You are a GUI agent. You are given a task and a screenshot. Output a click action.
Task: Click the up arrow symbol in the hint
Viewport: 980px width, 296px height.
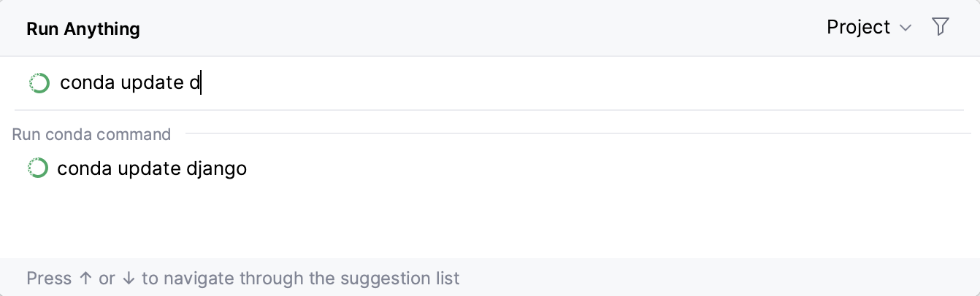pyautogui.click(x=85, y=279)
